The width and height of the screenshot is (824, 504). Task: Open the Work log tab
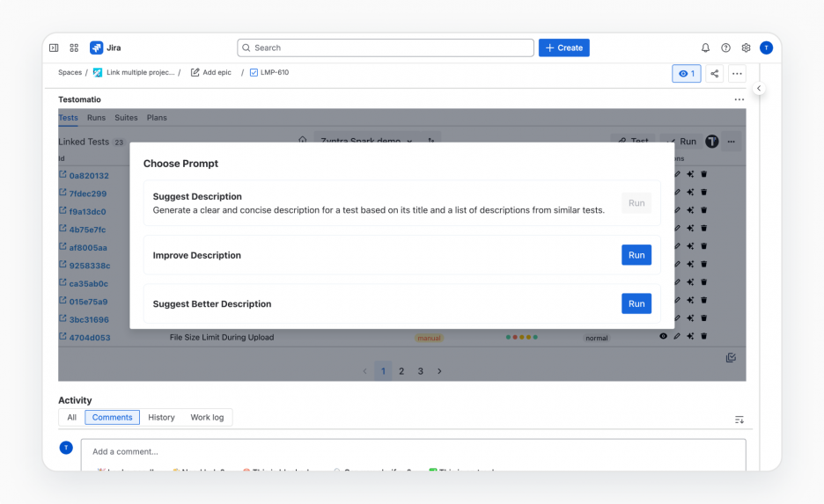pyautogui.click(x=207, y=418)
